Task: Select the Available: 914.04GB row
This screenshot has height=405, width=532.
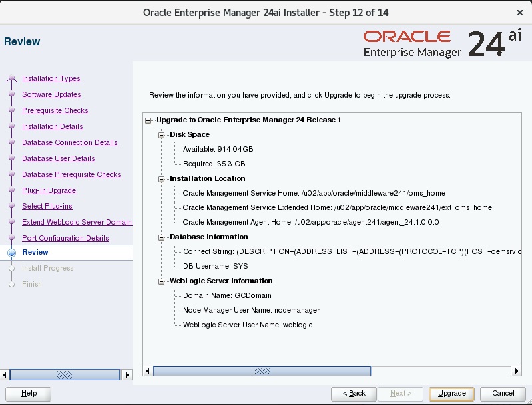Action: (218, 149)
